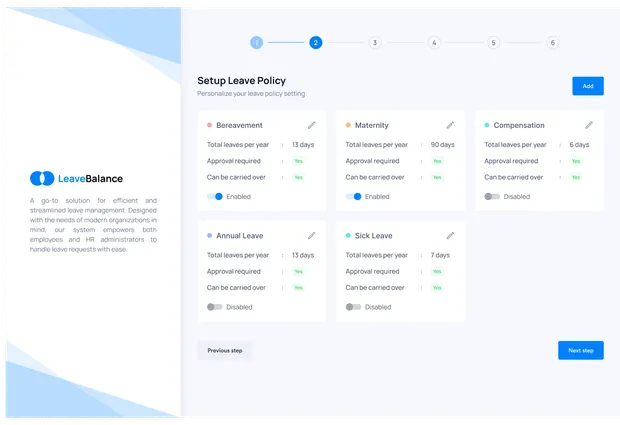Click the LeaveBalance logo icon
The image size is (620, 425).
click(x=42, y=179)
